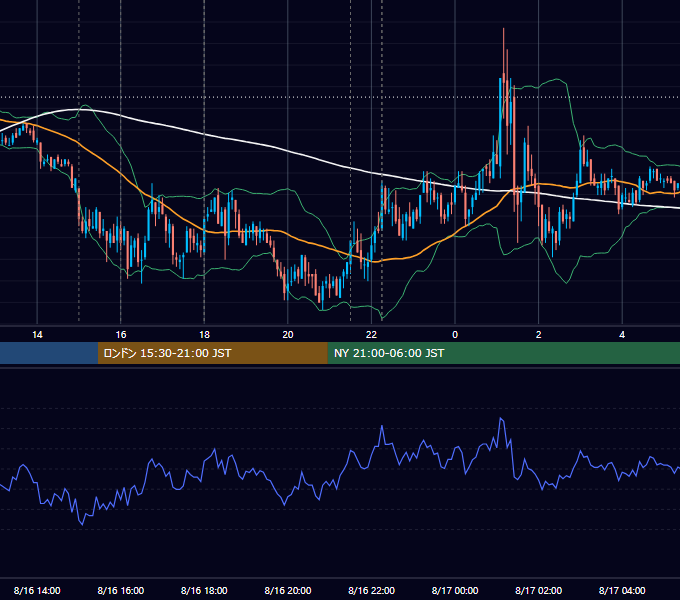
Task: Click the hour label 2 on time axis
Action: point(539,335)
